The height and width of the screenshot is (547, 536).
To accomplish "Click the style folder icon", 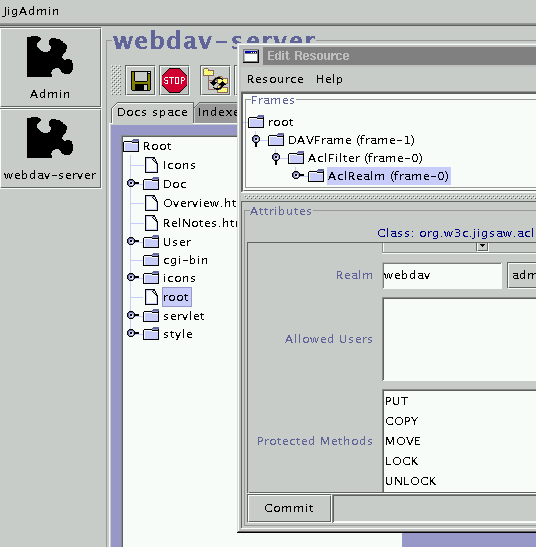I will pos(151,334).
